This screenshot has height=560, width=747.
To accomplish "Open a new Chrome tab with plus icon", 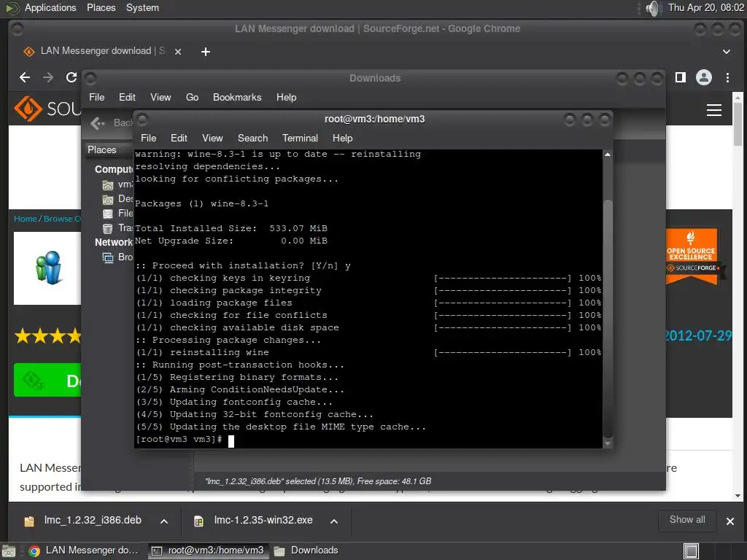I will pyautogui.click(x=205, y=52).
